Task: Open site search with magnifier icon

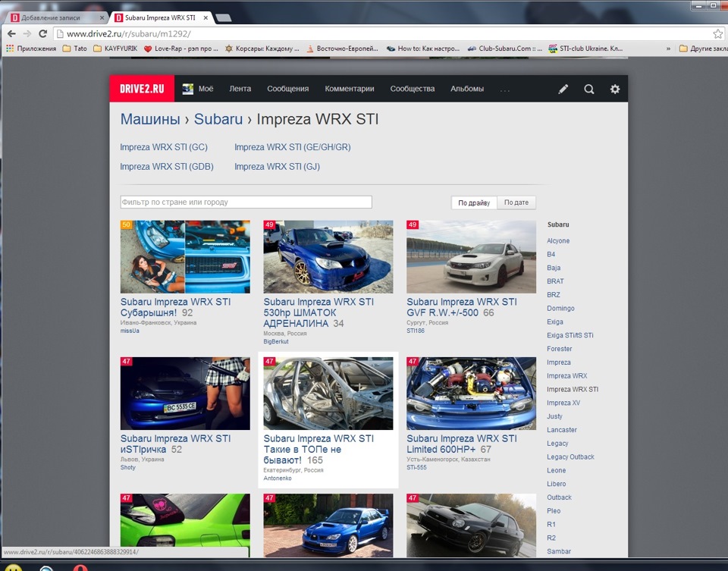Action: tap(589, 89)
